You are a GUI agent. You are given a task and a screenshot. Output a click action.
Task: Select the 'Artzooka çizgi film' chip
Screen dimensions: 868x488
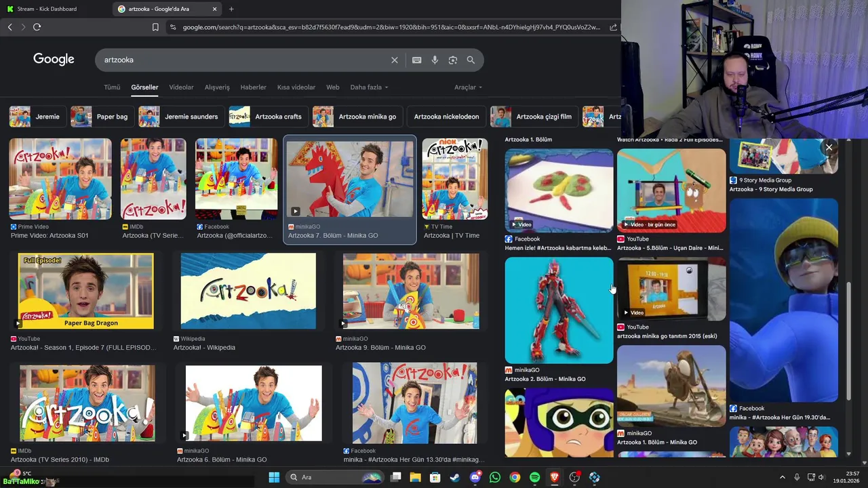click(x=533, y=117)
